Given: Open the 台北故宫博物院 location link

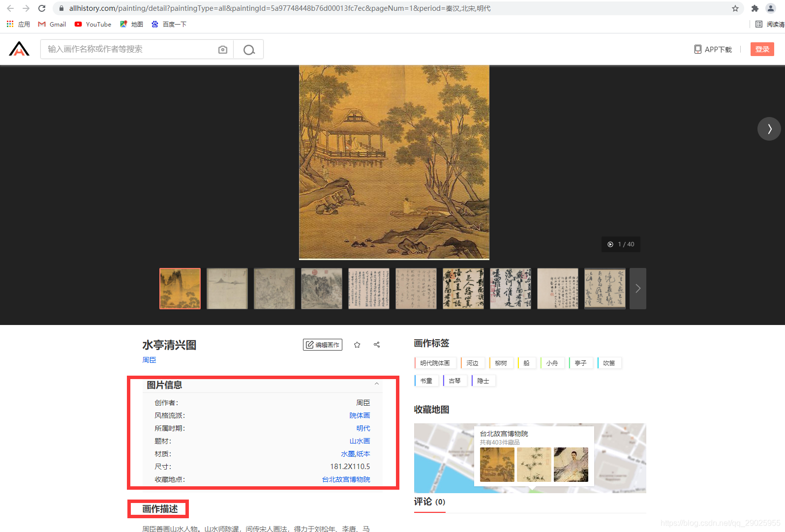Looking at the screenshot, I should pos(346,479).
